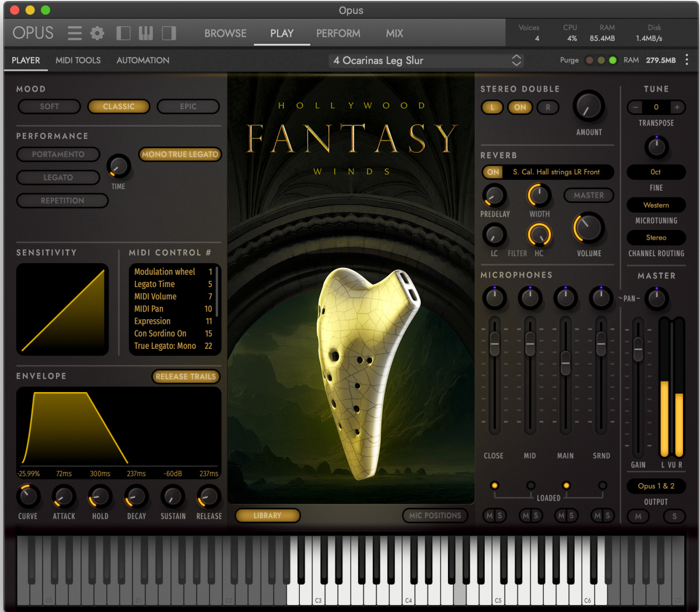Click the LIBRARY button

click(268, 516)
